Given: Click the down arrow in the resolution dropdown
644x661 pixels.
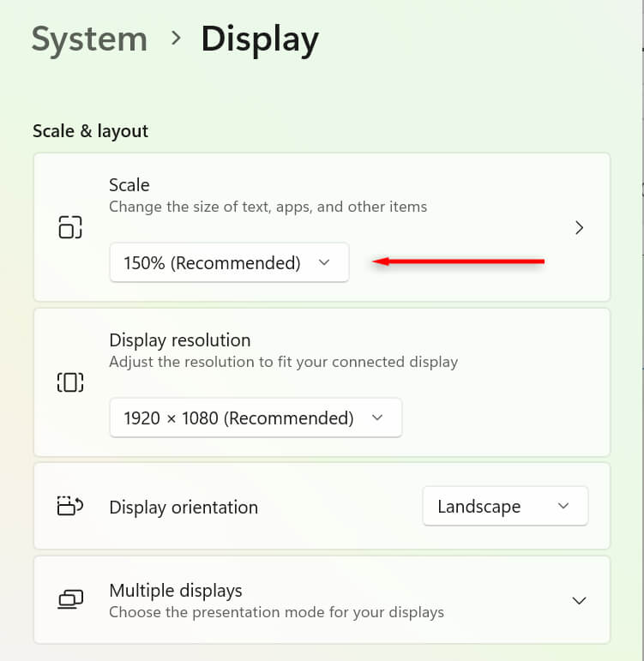Looking at the screenshot, I should 377,418.
